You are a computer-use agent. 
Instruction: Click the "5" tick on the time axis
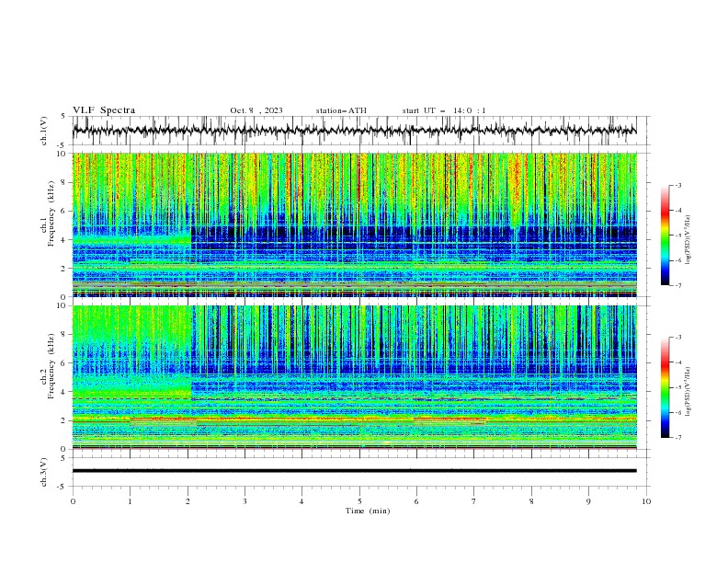coord(359,501)
